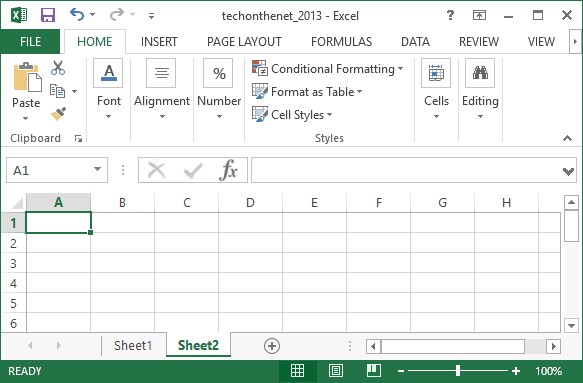Screen dimensions: 583x383
Task: Click the Cancel X in formula bar
Action: coord(157,170)
